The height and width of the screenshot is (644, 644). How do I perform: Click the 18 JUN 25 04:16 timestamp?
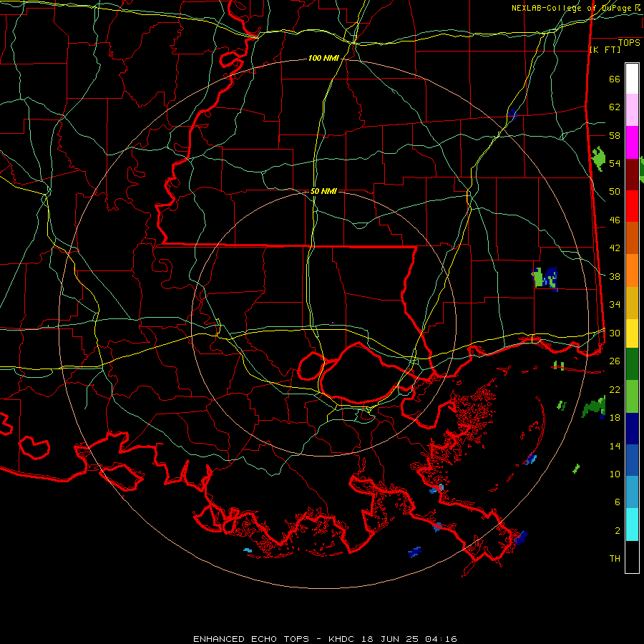point(409,639)
